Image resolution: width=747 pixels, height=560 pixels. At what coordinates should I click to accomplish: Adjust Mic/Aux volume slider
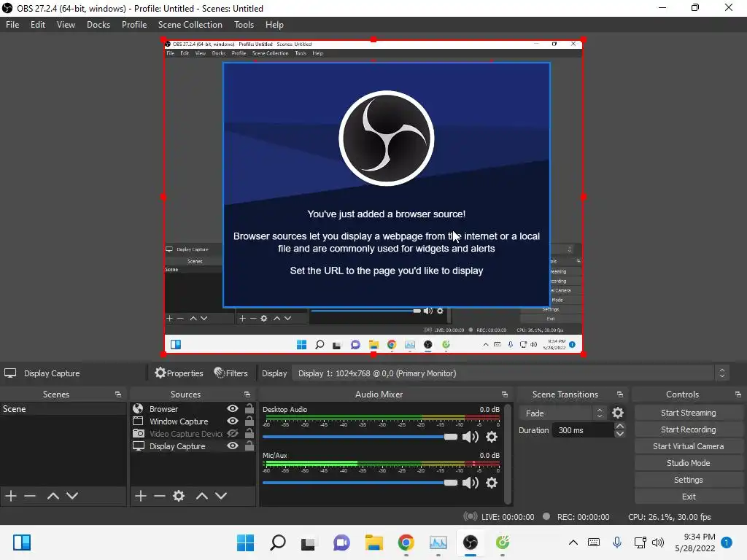(x=360, y=483)
